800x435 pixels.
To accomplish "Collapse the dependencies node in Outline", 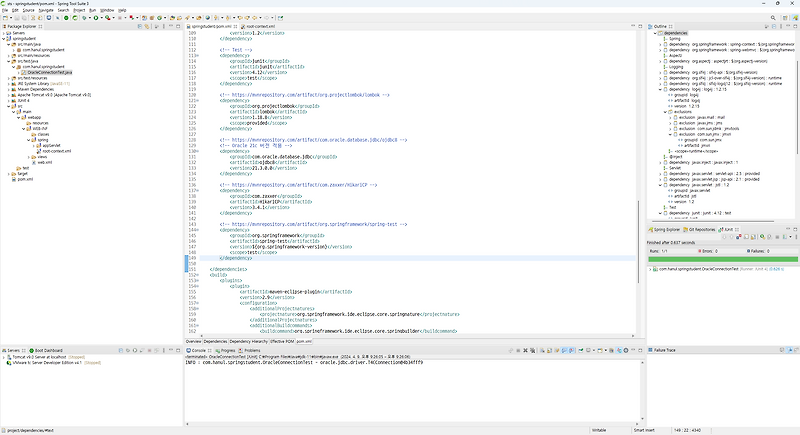I will tap(655, 33).
